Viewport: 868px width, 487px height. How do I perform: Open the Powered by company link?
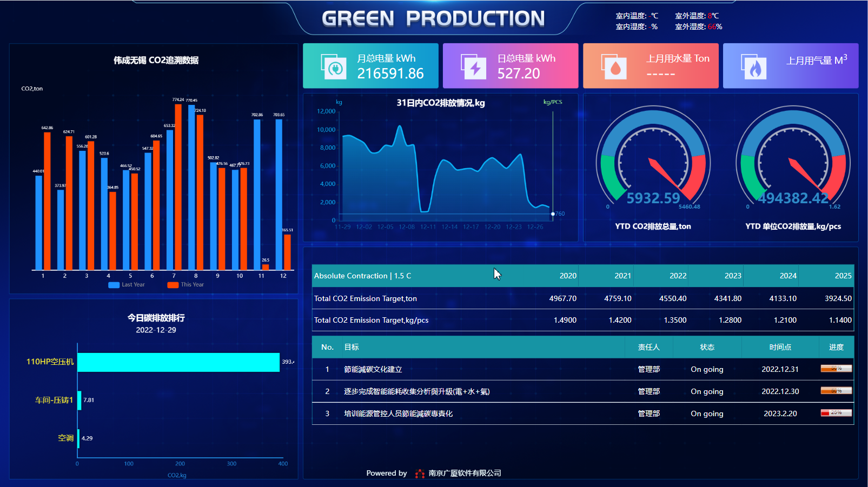point(465,473)
